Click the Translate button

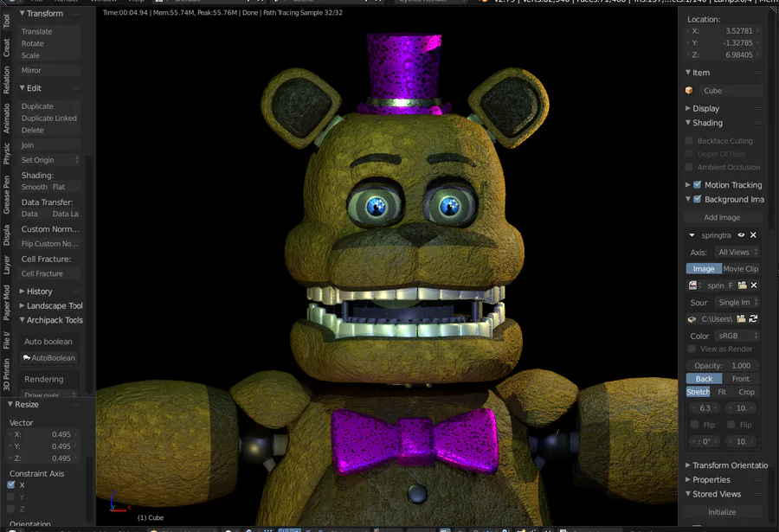49,31
